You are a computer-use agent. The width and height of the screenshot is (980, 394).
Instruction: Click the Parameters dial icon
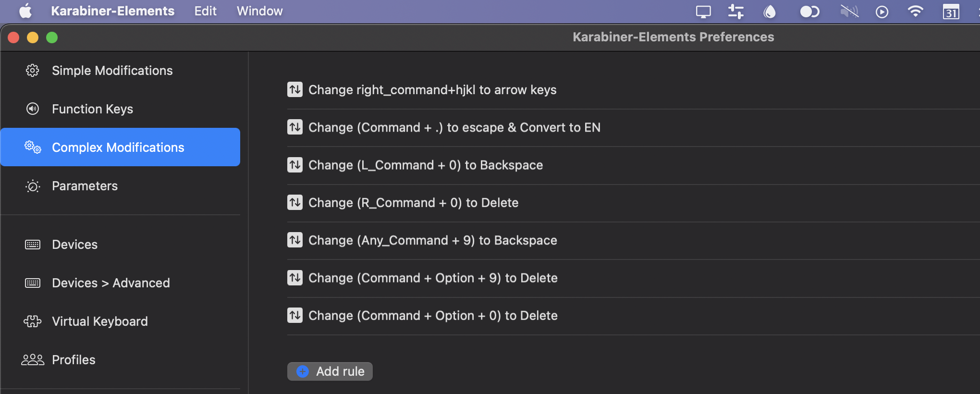click(32, 186)
